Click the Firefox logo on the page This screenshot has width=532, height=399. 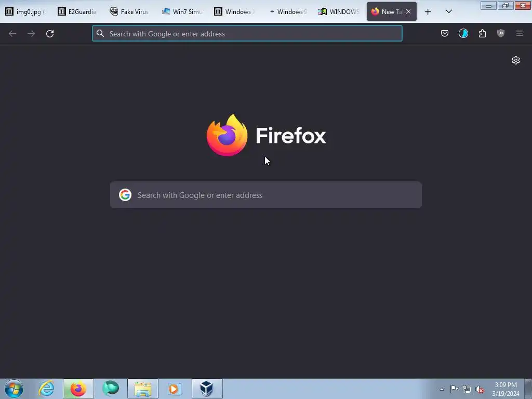tap(266, 136)
